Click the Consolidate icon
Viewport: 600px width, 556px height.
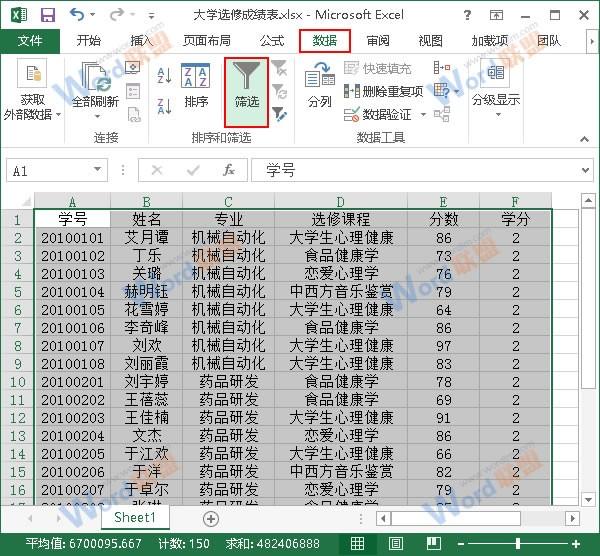click(x=442, y=68)
